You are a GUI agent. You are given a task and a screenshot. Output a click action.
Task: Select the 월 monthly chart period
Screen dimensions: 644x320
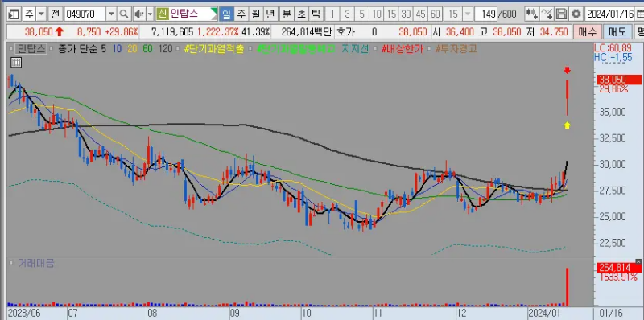256,14
